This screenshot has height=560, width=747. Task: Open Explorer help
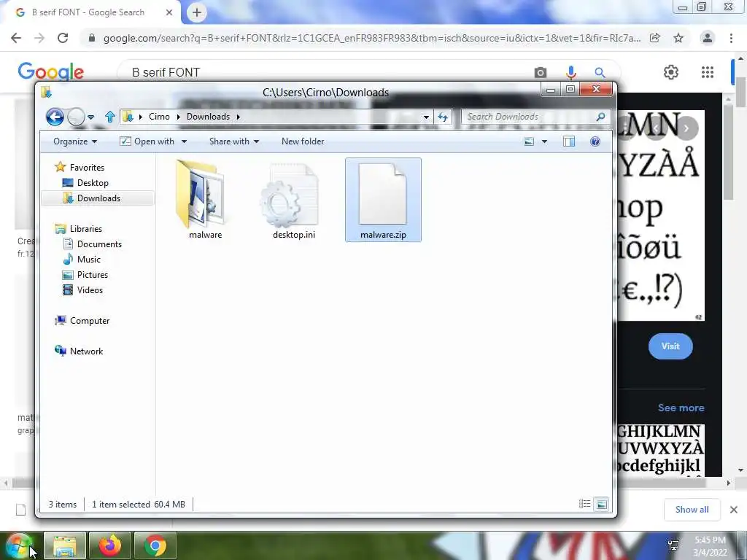(x=595, y=141)
